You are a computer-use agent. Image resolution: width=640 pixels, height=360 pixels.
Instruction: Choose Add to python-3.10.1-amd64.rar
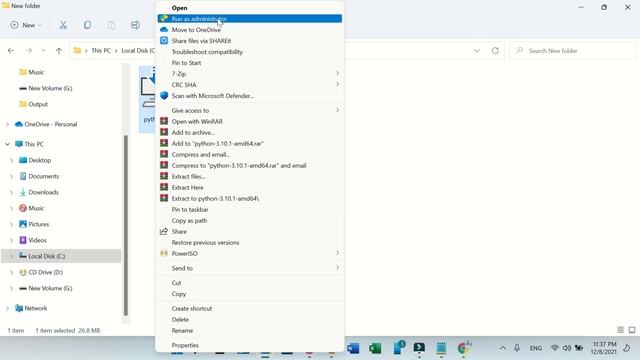(250, 144)
